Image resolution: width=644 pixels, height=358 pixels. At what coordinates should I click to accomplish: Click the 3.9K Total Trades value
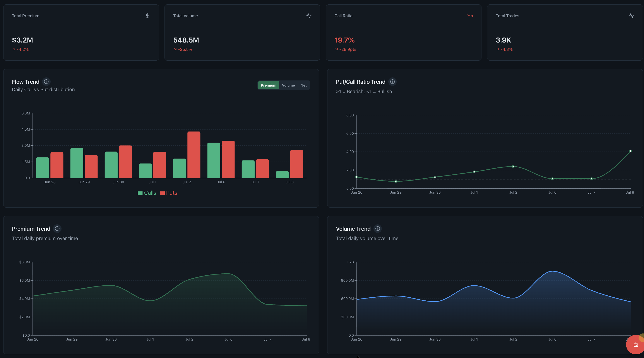click(503, 40)
